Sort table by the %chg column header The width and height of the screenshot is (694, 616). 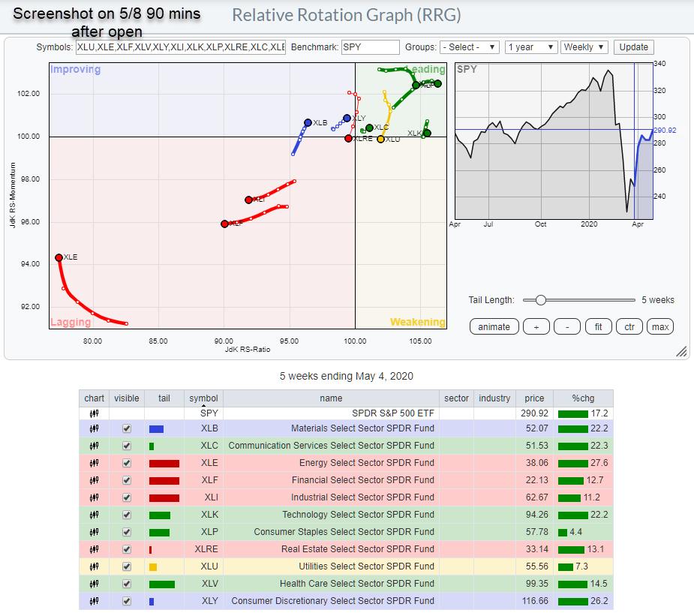(583, 398)
